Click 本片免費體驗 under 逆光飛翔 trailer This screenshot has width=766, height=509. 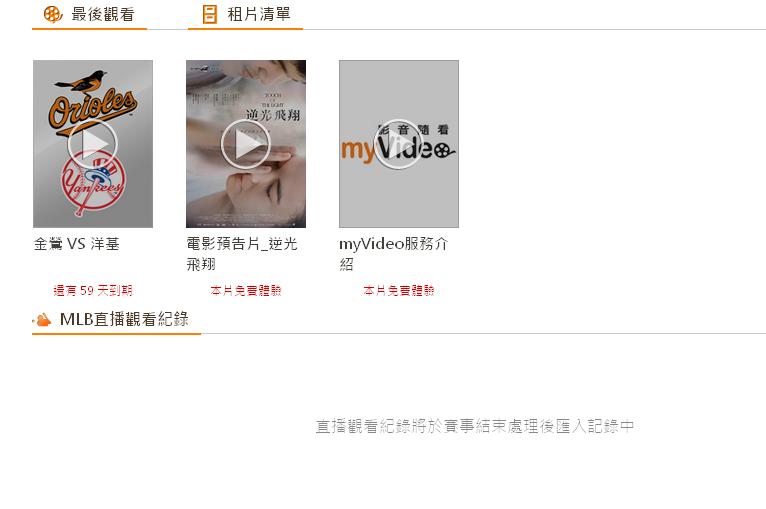(246, 291)
